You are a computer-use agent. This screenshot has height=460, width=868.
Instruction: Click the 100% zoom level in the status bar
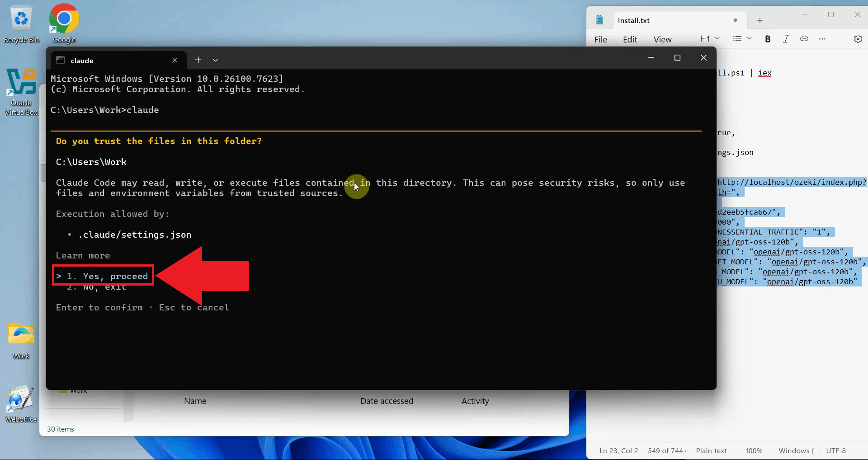coord(753,450)
